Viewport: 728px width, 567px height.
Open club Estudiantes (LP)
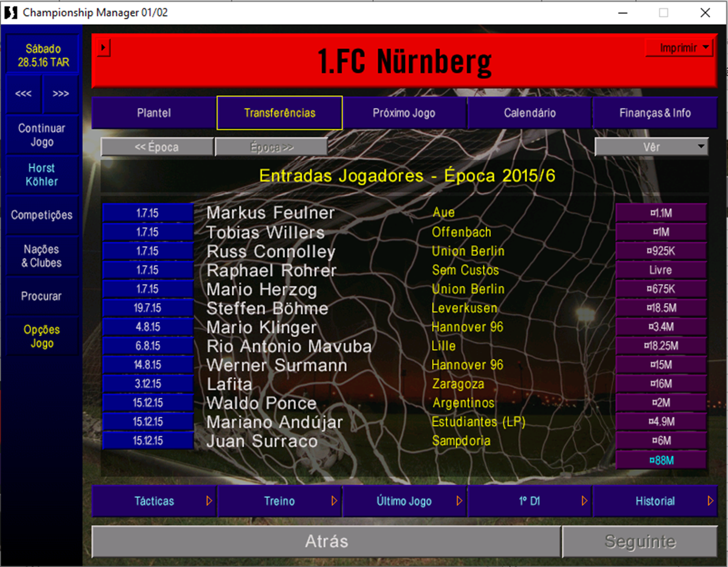478,422
